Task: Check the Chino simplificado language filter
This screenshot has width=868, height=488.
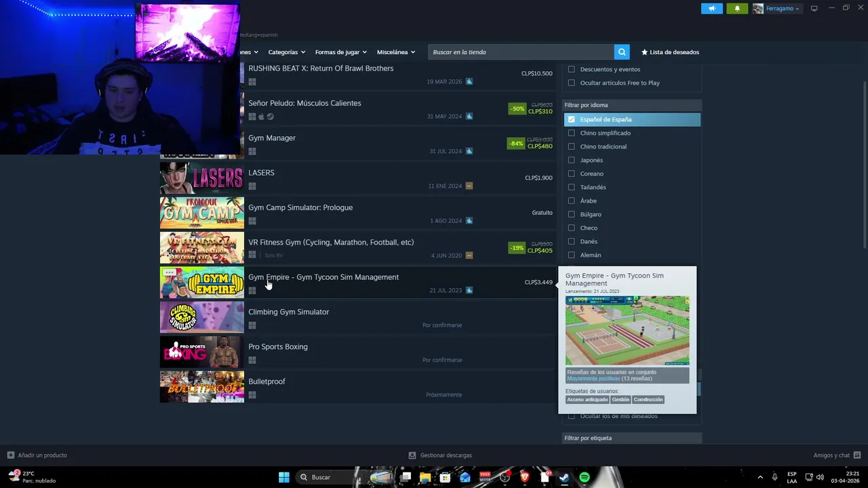Action: pyautogui.click(x=571, y=133)
